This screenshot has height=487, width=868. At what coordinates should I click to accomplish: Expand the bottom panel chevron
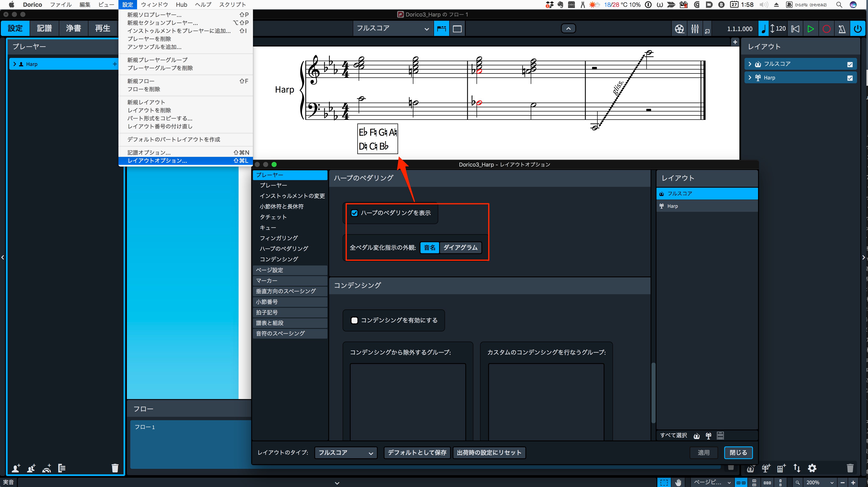[337, 483]
